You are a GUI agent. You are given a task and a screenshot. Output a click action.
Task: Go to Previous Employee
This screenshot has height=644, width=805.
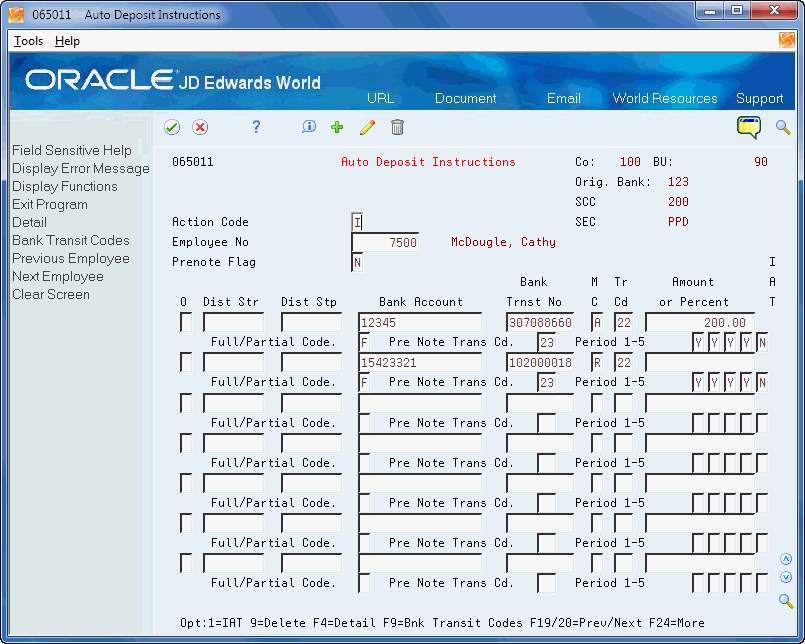pos(71,258)
